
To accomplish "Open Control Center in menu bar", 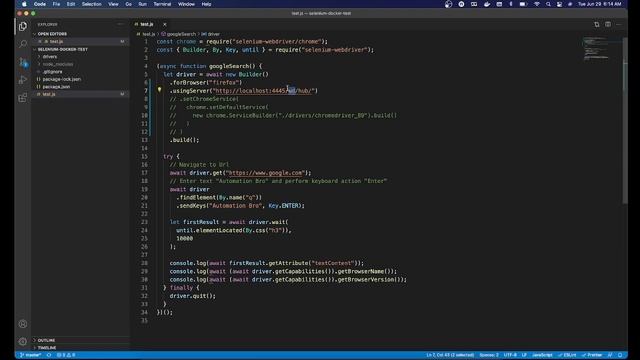I will (559, 4).
